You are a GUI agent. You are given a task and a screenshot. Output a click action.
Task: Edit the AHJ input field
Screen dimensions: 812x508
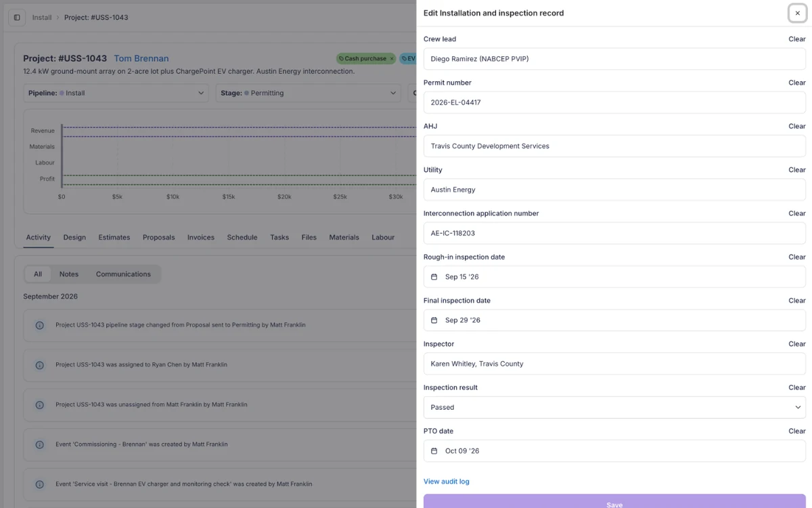coord(614,146)
